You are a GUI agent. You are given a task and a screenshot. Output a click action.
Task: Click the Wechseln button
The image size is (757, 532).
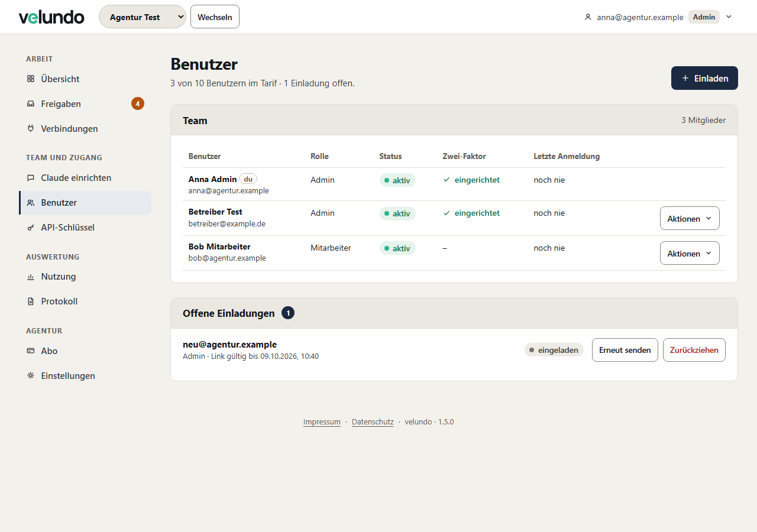tap(215, 17)
